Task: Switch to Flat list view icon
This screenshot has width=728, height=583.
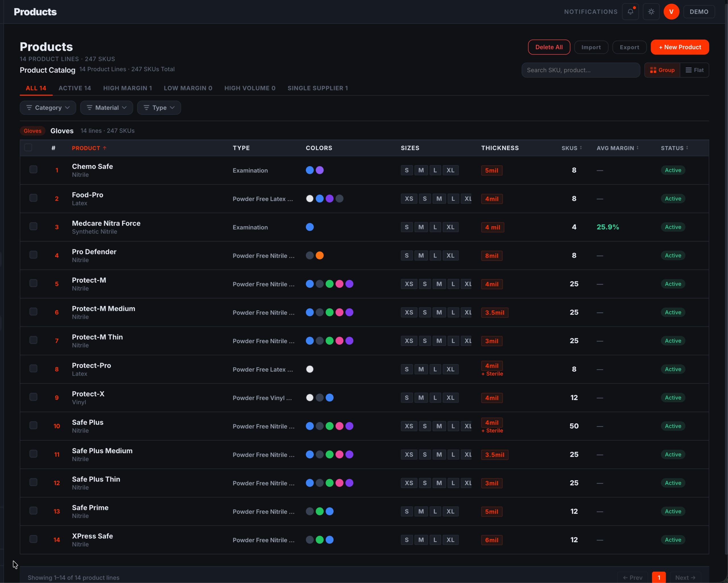Action: (688, 70)
